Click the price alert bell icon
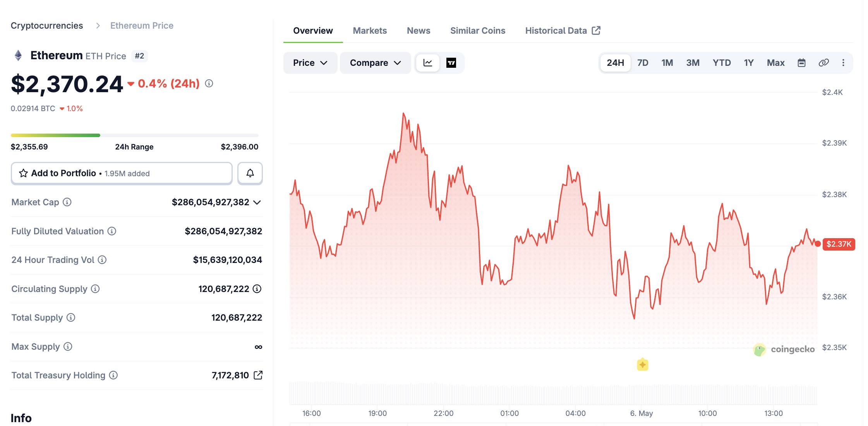Screen dimensions: 868x426 click(x=250, y=173)
